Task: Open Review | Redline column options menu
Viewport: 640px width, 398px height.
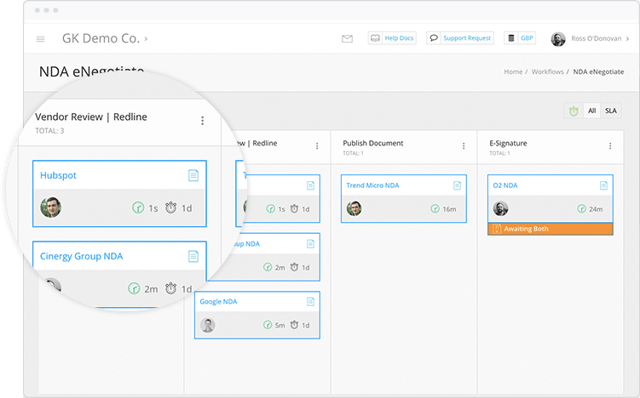Action: coord(317,146)
